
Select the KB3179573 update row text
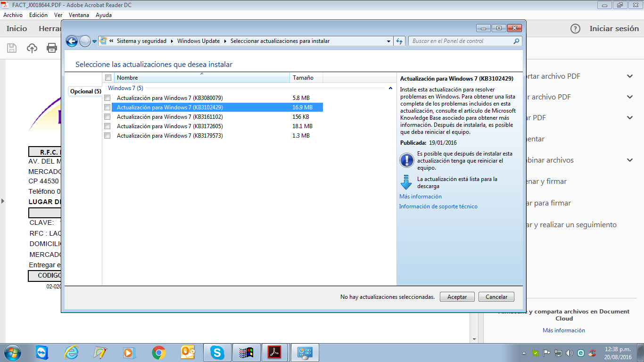[x=170, y=136]
